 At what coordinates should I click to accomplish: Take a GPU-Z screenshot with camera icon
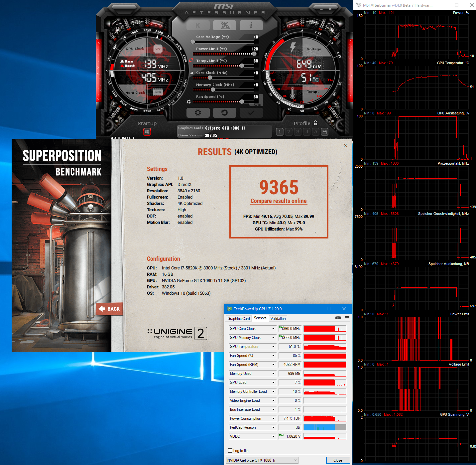click(338, 318)
